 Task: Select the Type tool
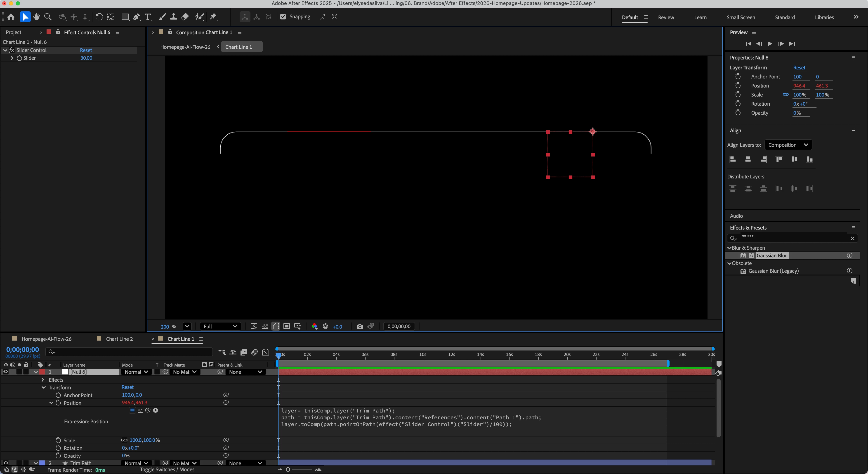click(x=148, y=17)
